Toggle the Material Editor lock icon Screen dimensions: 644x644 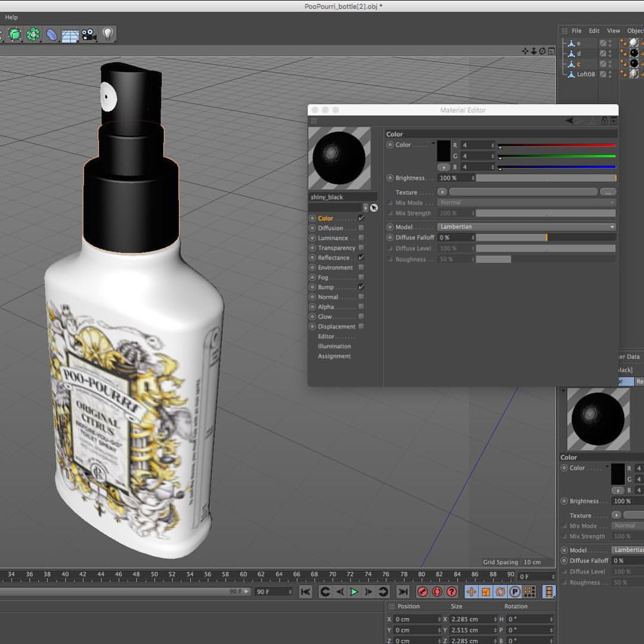tap(604, 120)
